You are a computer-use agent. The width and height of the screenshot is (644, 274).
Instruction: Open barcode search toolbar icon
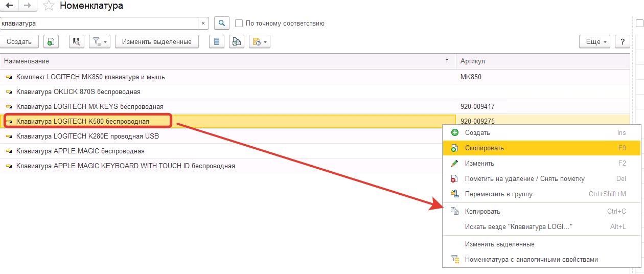(77, 42)
